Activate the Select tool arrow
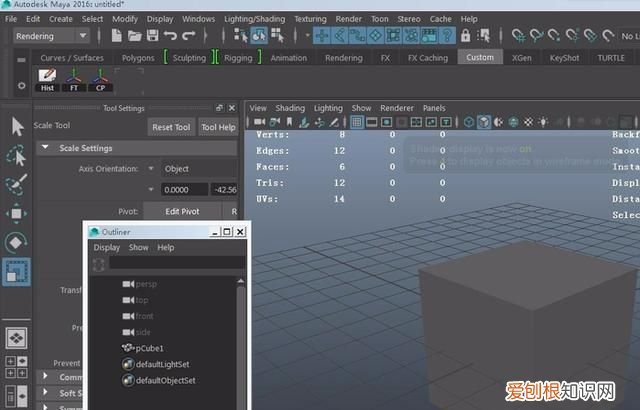 click(17, 126)
